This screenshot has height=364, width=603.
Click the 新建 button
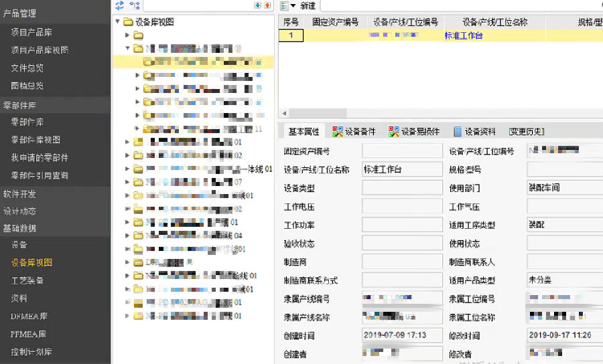308,6
